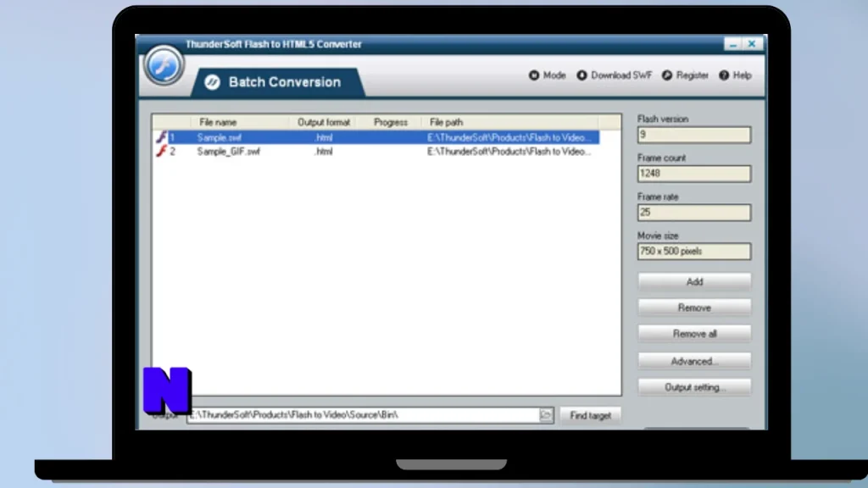Click the Flash version field
Image resolution: width=868 pixels, height=488 pixels.
(693, 135)
